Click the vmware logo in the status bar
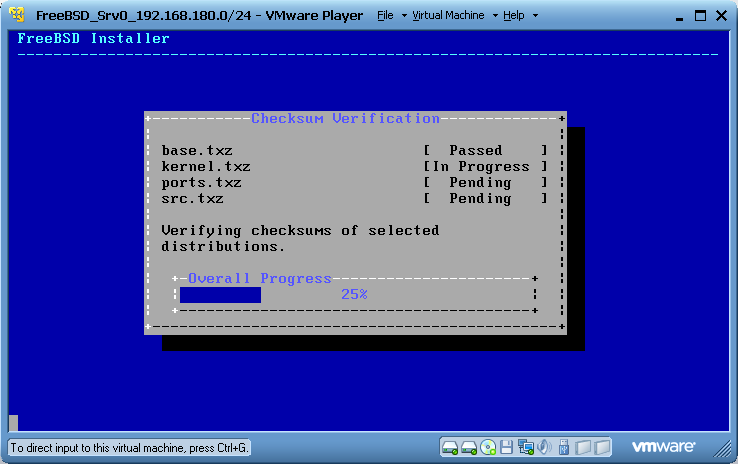 (x=663, y=447)
